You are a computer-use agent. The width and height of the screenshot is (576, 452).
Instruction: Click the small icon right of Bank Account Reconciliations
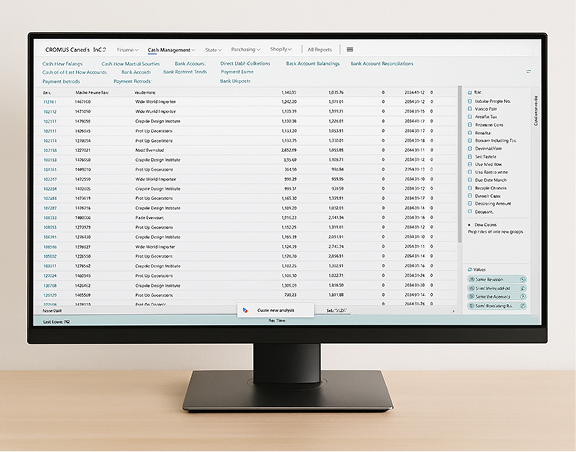tap(529, 71)
